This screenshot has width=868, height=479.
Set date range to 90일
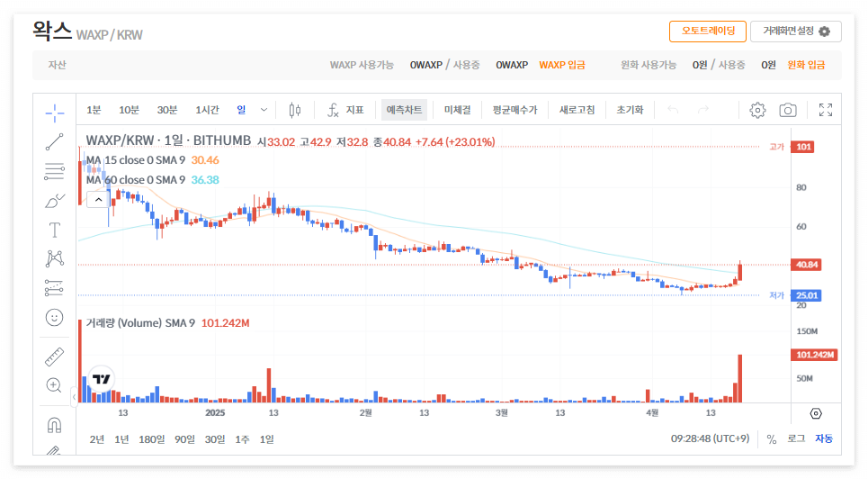(184, 439)
